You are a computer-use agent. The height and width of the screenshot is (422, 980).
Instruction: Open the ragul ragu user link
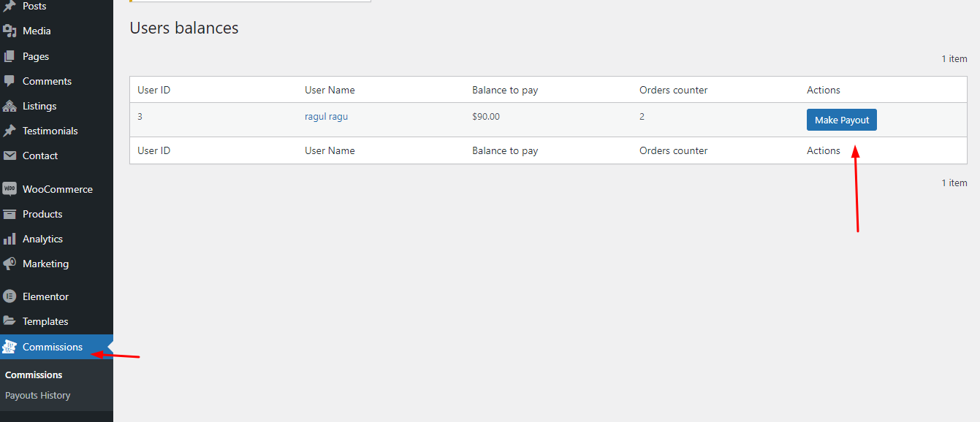pos(326,116)
